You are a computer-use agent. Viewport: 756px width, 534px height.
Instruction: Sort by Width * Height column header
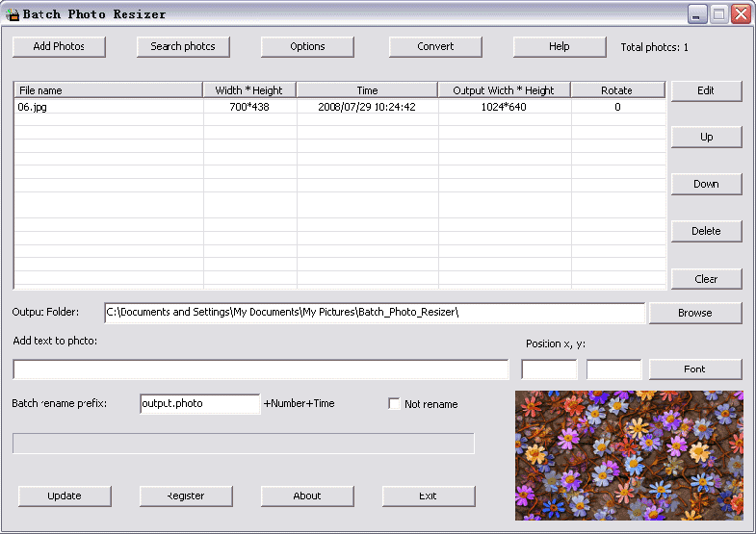coord(249,90)
